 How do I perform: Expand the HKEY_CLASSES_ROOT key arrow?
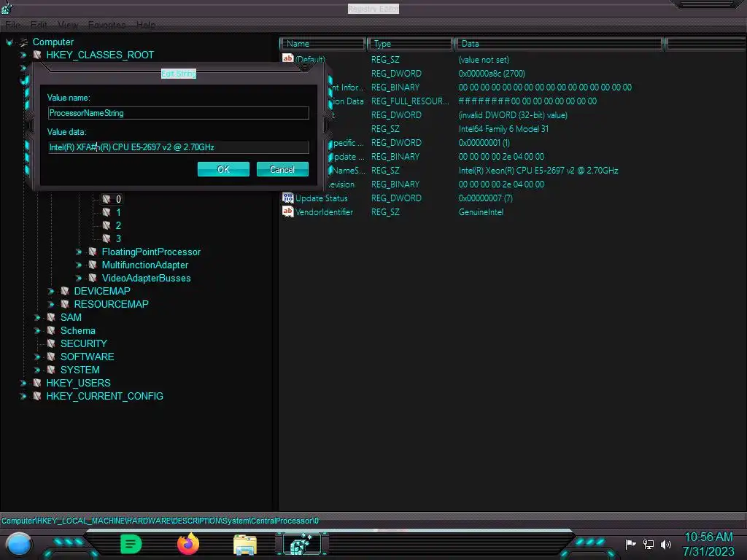click(x=23, y=55)
